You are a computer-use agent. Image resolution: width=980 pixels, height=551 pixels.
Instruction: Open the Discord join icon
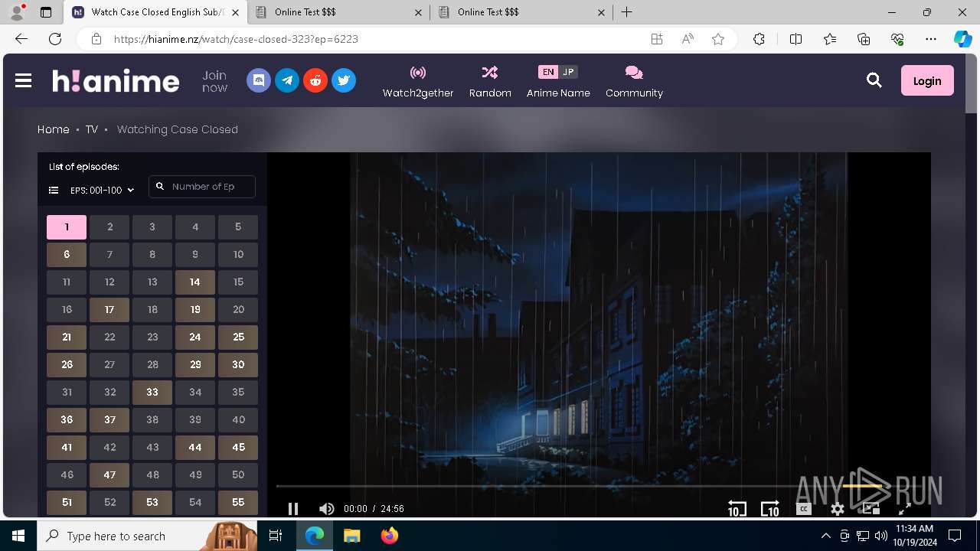259,80
